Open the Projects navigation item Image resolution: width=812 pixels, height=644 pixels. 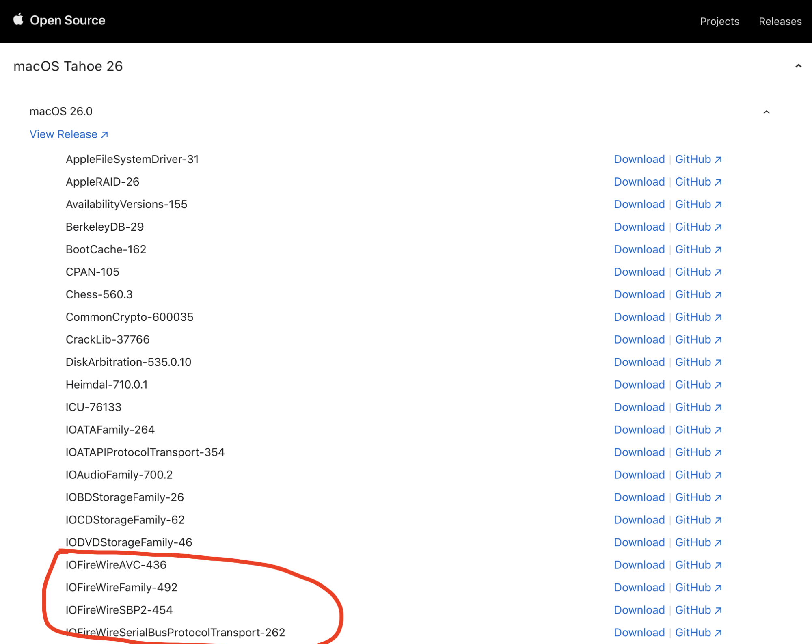[719, 21]
